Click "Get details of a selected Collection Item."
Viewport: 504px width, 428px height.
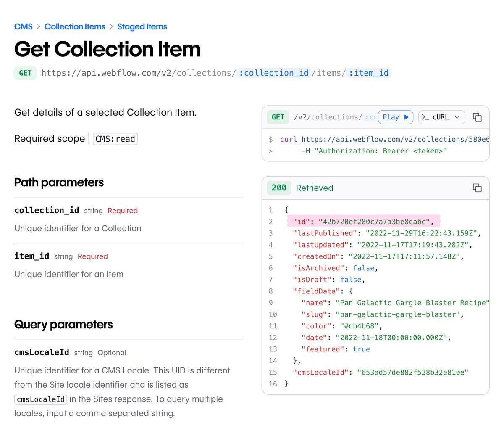pyautogui.click(x=105, y=112)
